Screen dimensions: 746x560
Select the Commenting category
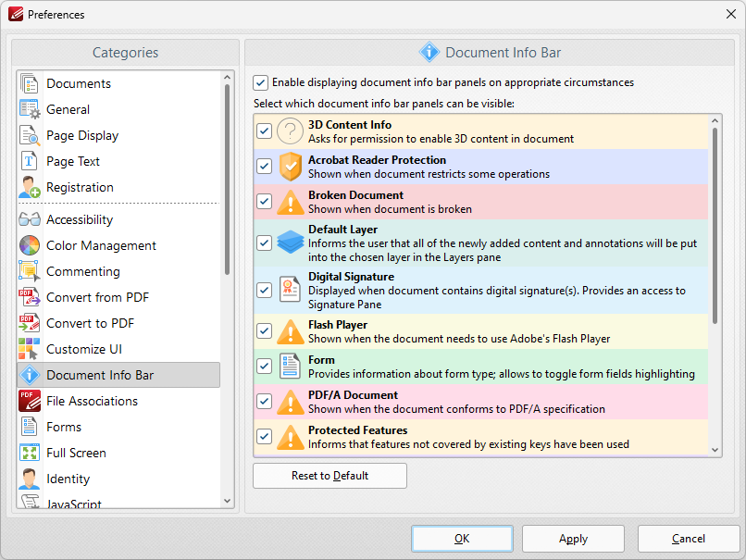click(118, 272)
